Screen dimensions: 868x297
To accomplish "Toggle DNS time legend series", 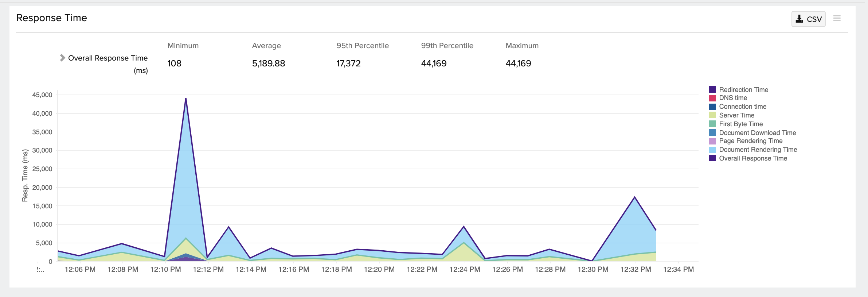I will (x=732, y=98).
